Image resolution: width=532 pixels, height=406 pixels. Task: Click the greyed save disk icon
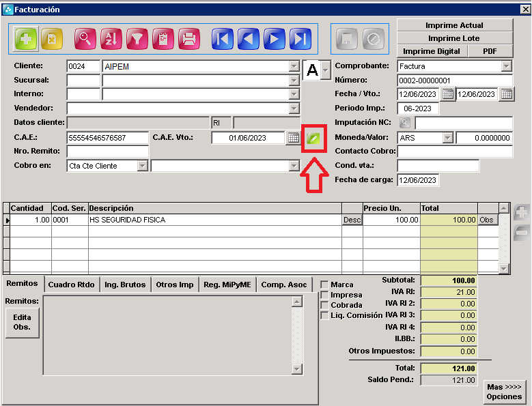coord(347,39)
